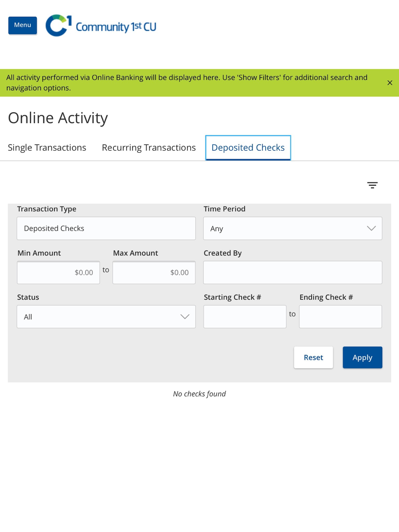Viewport: 399px width, 532px height.
Task: Switch to Single Transactions tab
Action: pos(47,148)
